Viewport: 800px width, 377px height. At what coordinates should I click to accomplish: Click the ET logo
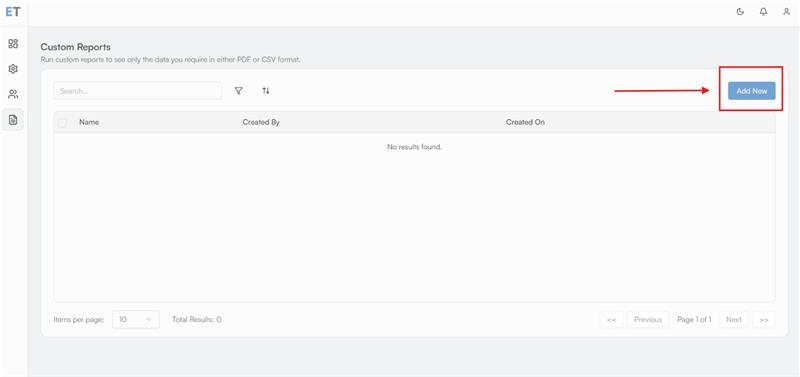tap(13, 12)
